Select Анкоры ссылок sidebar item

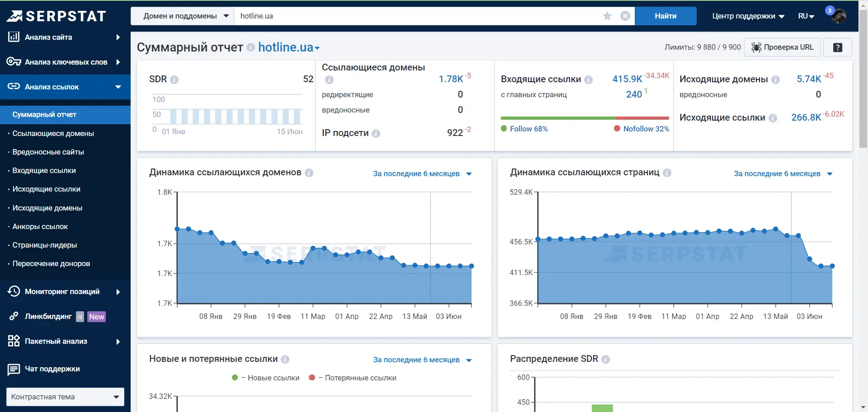[40, 226]
